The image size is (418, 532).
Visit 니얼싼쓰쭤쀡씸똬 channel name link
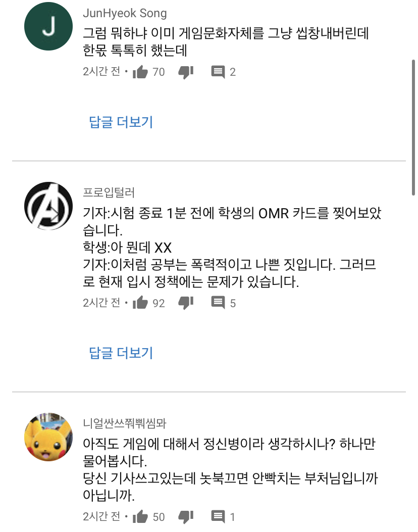click(x=125, y=423)
